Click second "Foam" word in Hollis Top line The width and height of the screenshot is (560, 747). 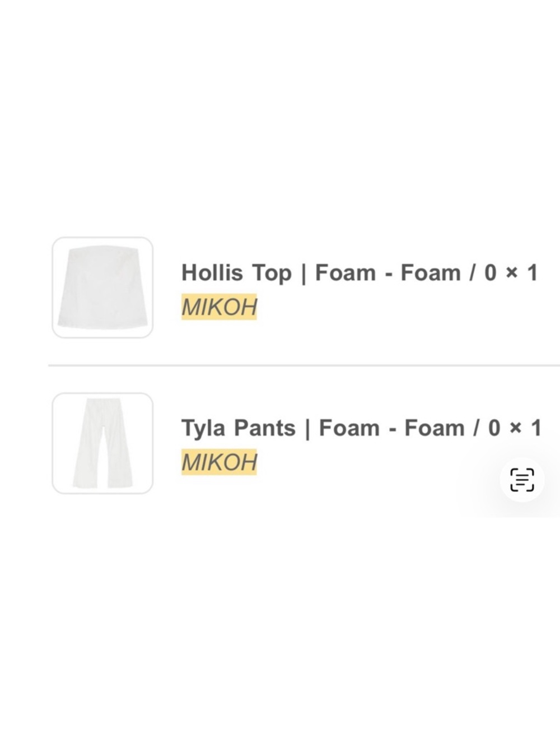coord(431,273)
